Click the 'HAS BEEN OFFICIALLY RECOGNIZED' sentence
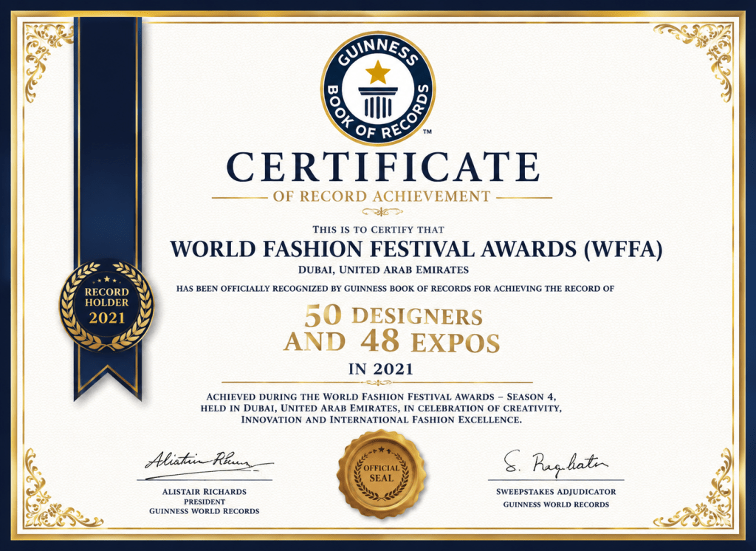Viewport: 756px width, 551px height. 395,289
